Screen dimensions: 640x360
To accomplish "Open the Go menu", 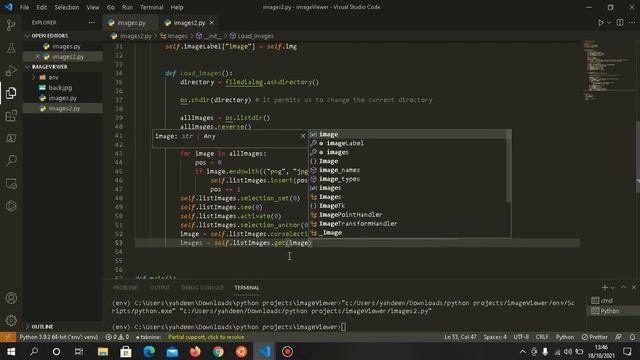I will tap(111, 7).
